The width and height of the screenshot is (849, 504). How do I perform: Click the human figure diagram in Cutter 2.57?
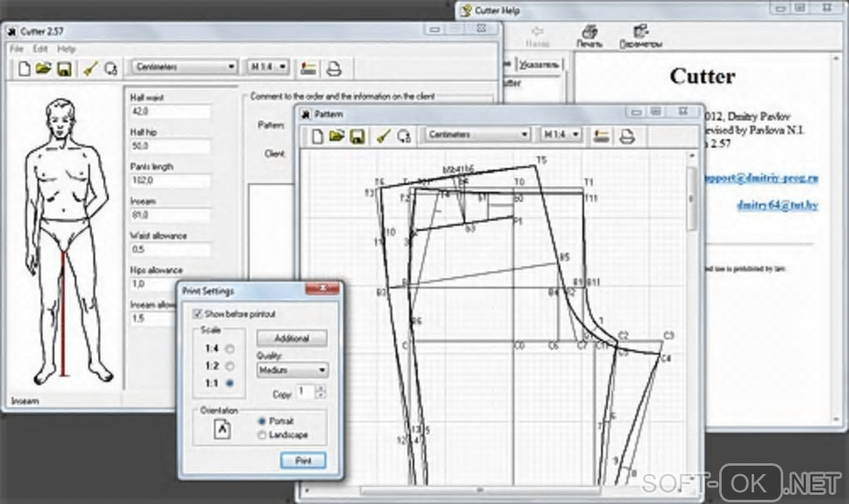[x=66, y=240]
